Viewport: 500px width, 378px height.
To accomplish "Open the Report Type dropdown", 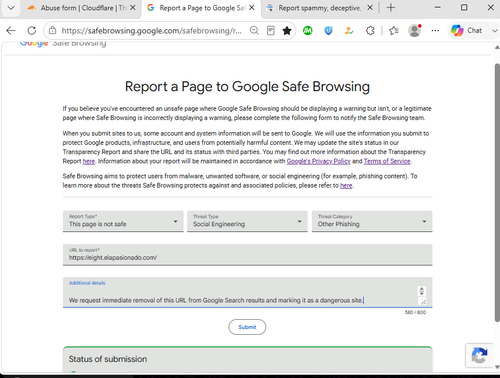I will pyautogui.click(x=123, y=221).
